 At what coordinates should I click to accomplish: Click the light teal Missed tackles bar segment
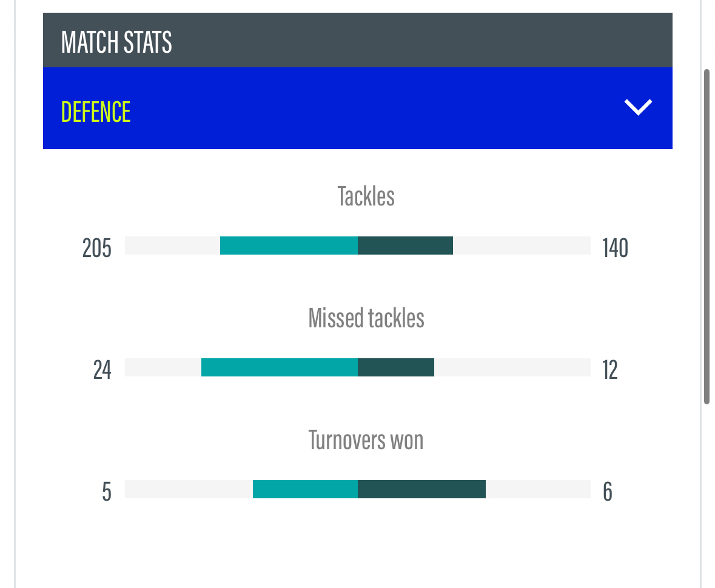tap(279, 367)
